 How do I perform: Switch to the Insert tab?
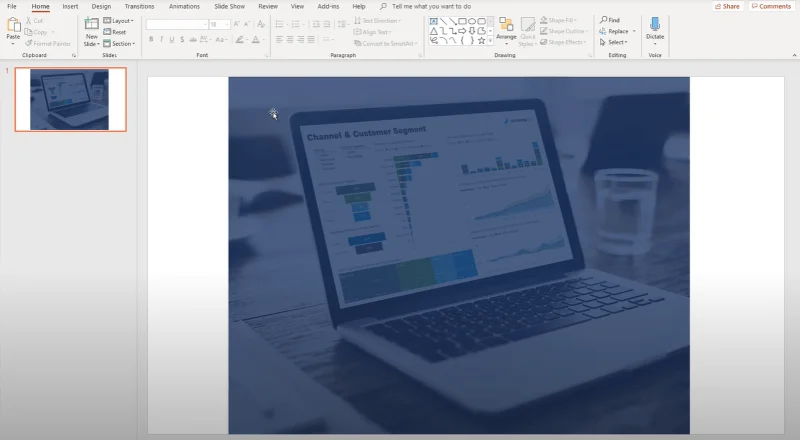70,6
